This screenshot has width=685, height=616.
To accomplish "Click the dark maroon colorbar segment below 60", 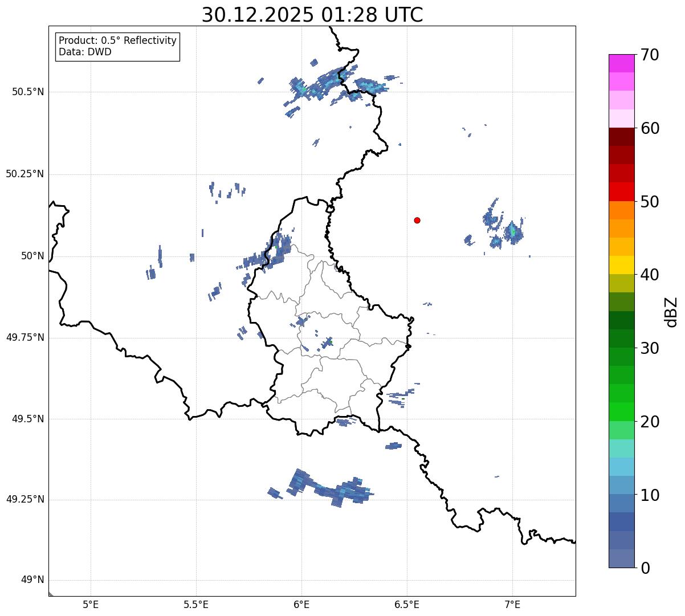I will [621, 137].
